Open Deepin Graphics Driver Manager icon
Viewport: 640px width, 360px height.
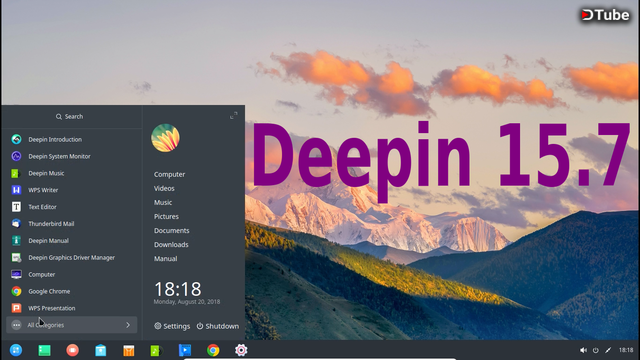16,258
